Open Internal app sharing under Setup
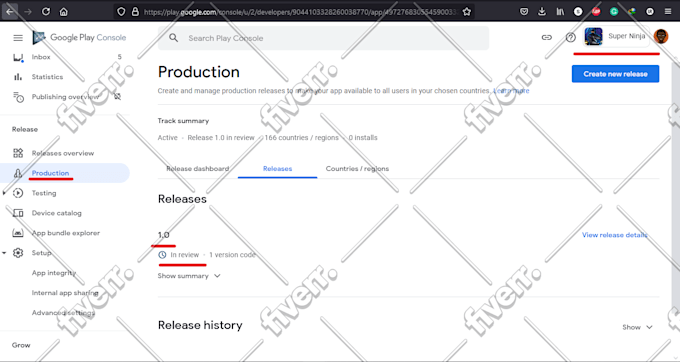 pos(65,293)
